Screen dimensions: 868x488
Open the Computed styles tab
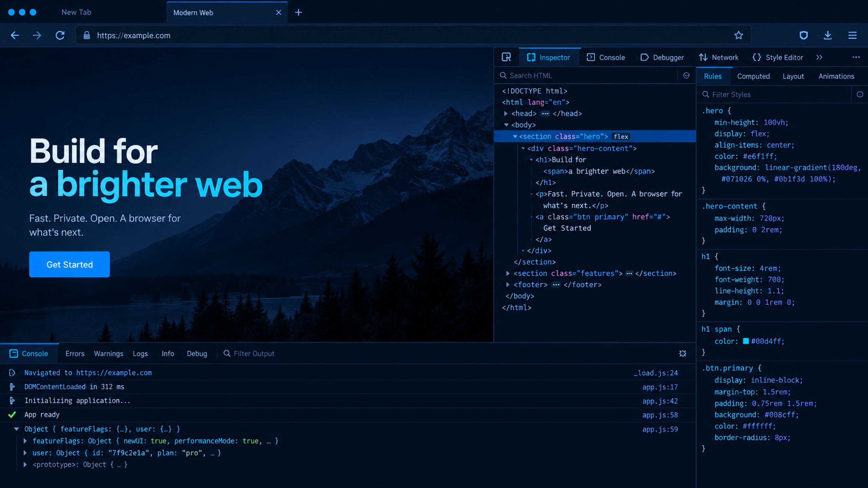click(753, 76)
